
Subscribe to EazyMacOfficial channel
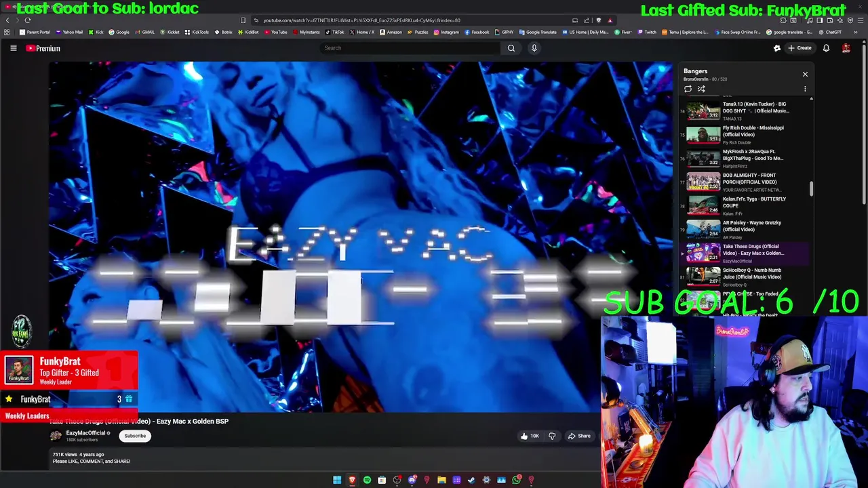135,436
